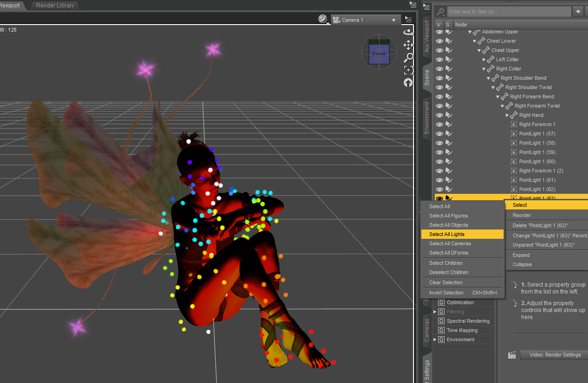
Task: Toggle visibility eye of Chest Upper
Action: (439, 50)
